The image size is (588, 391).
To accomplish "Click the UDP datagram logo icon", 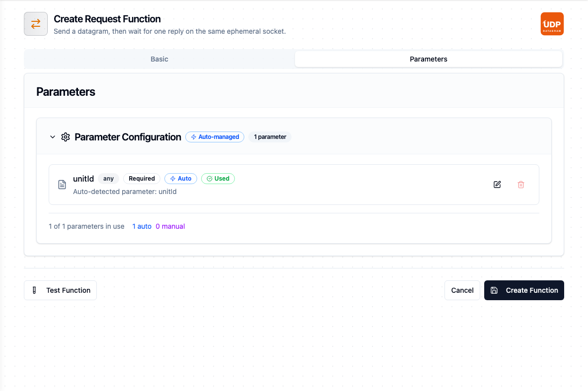I will pos(552,24).
